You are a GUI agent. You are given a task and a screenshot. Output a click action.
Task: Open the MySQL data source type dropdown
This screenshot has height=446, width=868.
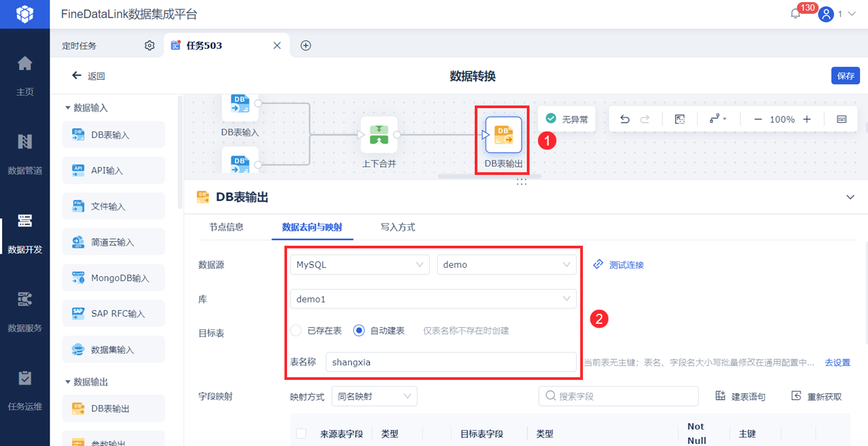click(x=360, y=264)
